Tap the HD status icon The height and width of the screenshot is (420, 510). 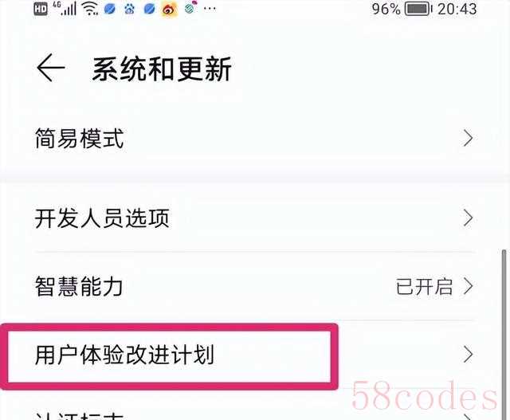click(x=41, y=9)
